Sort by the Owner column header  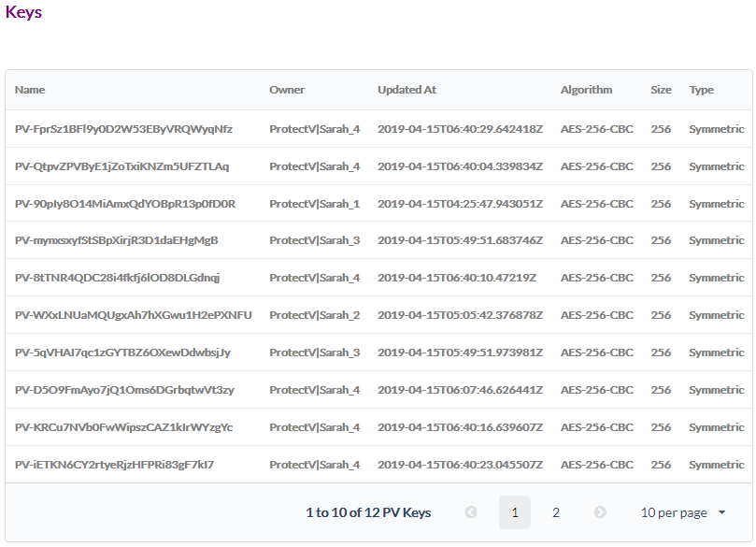tap(287, 90)
